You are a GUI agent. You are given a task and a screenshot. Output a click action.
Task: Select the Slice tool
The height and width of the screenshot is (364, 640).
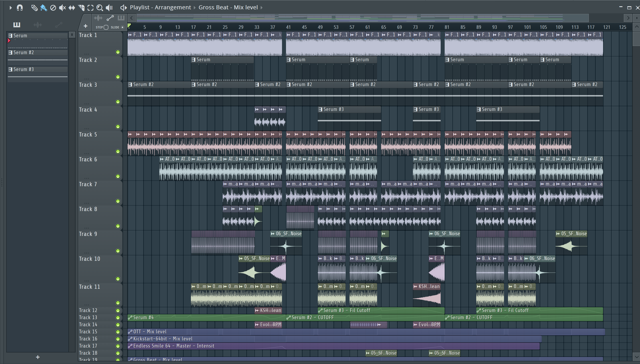tap(81, 8)
